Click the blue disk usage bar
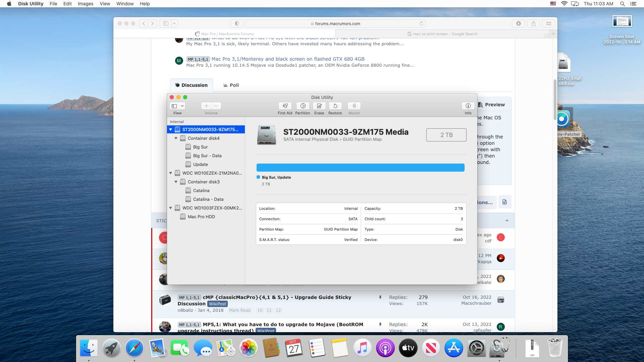The image size is (644, 362). tap(360, 168)
